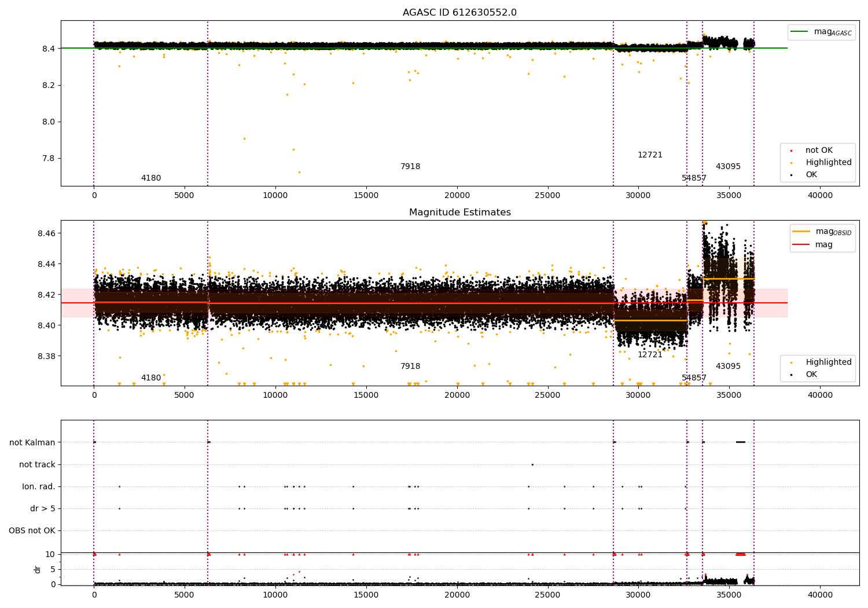Click dr axis tick 10 on bottom plot

50,555
